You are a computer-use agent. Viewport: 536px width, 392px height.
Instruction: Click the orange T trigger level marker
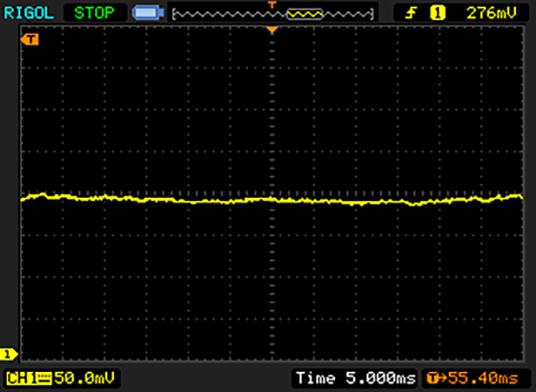click(29, 39)
